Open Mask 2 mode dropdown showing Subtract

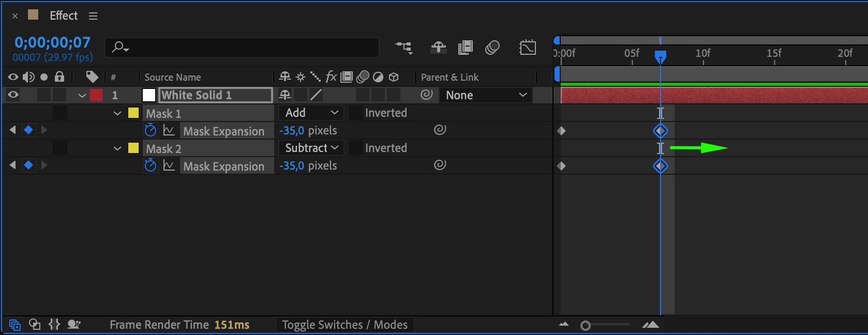click(x=311, y=148)
